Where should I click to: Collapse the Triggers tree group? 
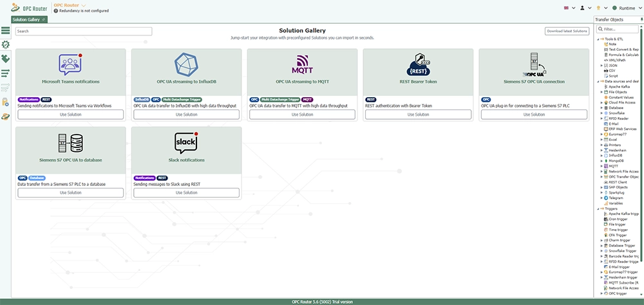(598, 208)
